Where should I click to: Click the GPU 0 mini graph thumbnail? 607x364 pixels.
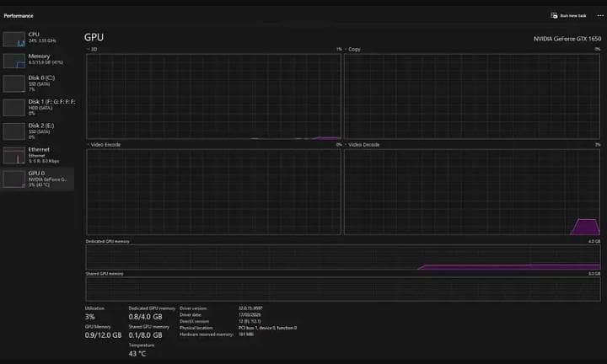tap(14, 179)
